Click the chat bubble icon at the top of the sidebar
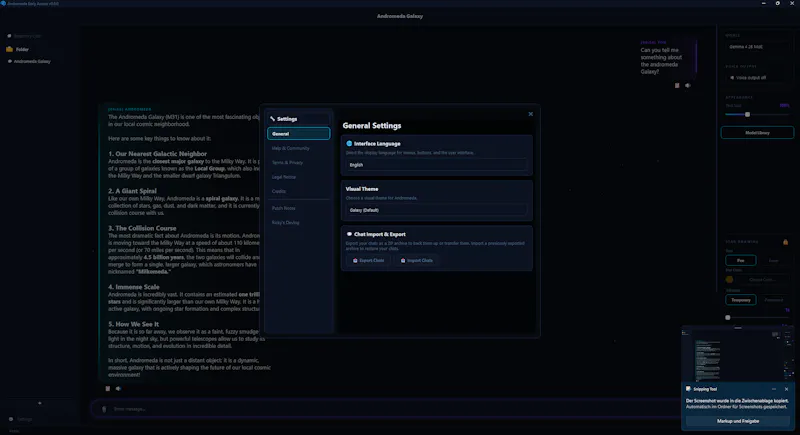 point(9,36)
